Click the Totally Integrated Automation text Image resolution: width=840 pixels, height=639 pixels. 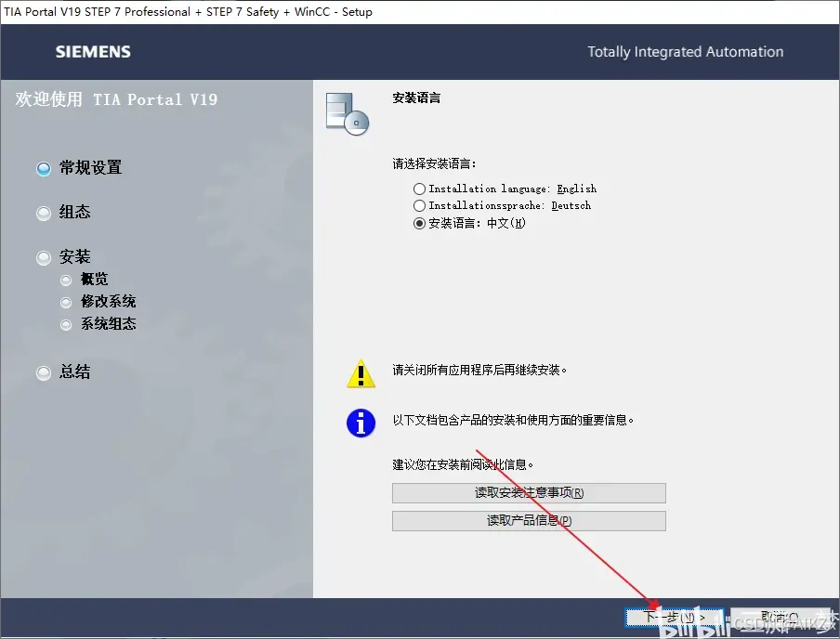(x=685, y=52)
